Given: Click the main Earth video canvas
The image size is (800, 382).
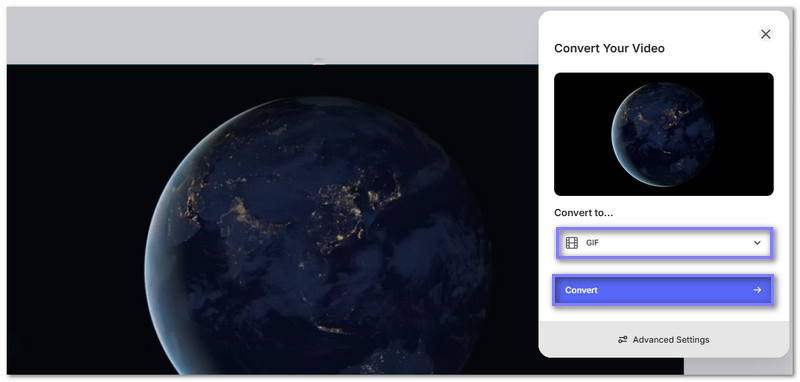Looking at the screenshot, I should (x=345, y=220).
